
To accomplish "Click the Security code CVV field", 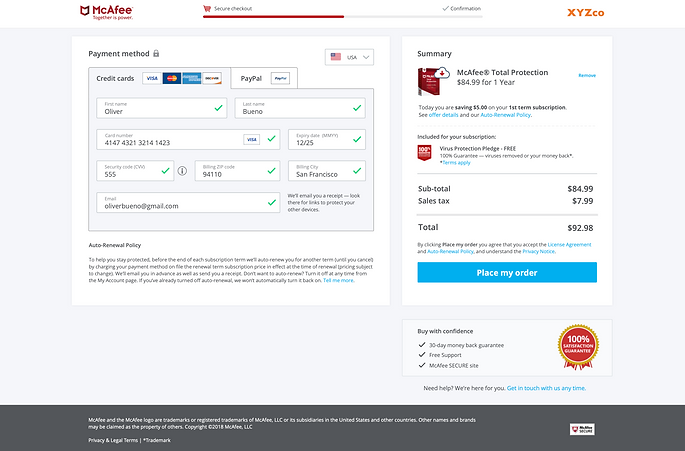I will point(135,171).
